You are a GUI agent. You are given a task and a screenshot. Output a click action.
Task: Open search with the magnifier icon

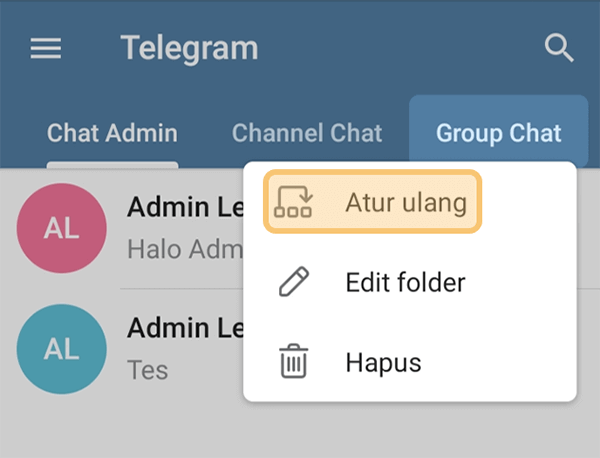[559, 48]
